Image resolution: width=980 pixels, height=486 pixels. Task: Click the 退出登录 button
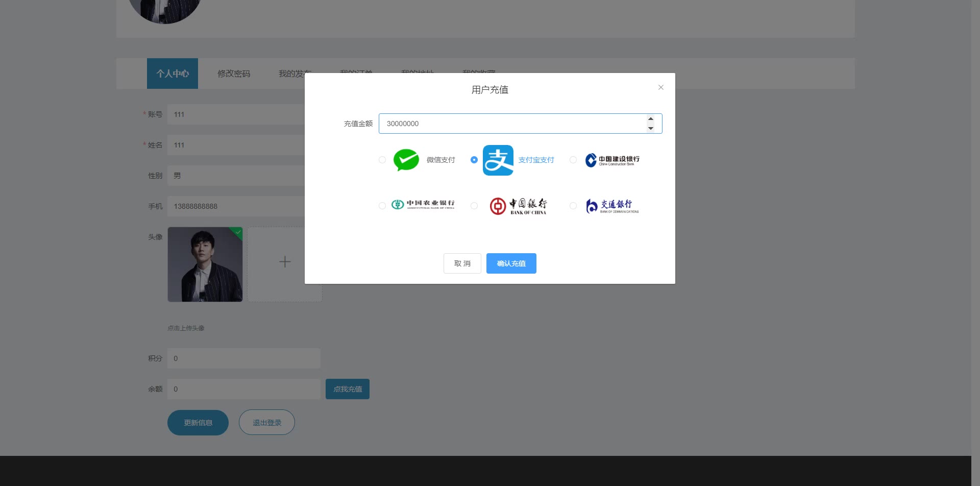pyautogui.click(x=267, y=423)
